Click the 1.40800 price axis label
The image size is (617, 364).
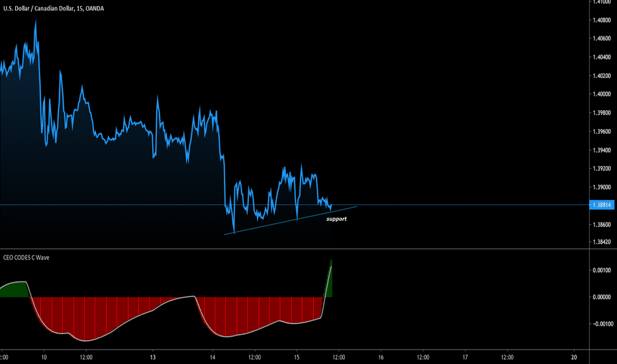tap(602, 20)
